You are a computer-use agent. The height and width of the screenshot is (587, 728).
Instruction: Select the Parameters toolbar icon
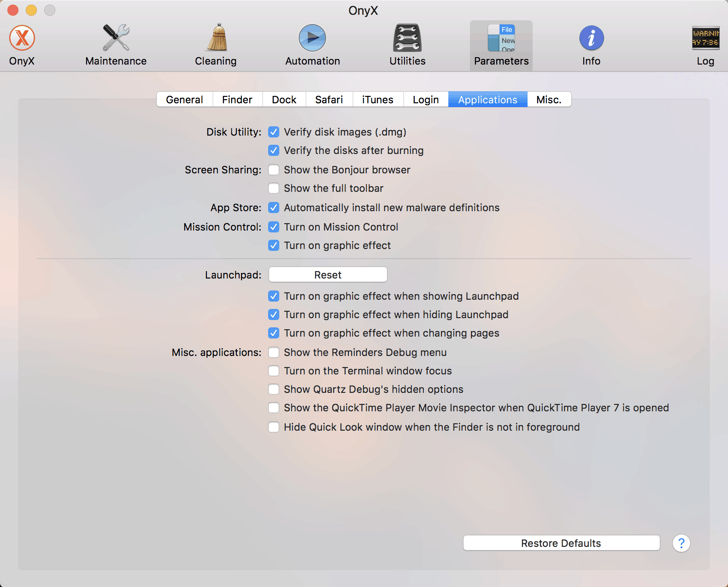(501, 45)
